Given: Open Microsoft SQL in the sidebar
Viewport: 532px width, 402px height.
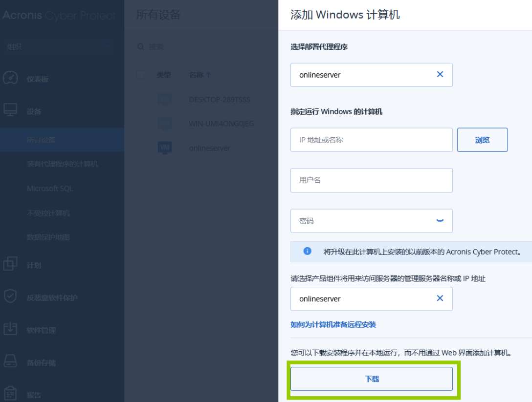Looking at the screenshot, I should click(x=50, y=189).
